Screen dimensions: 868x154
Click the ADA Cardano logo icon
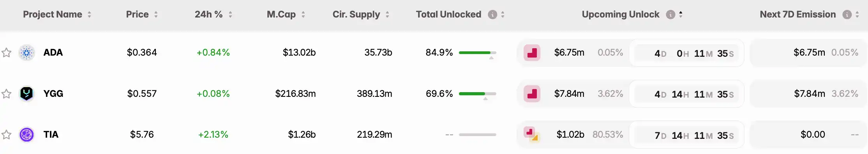(26, 52)
